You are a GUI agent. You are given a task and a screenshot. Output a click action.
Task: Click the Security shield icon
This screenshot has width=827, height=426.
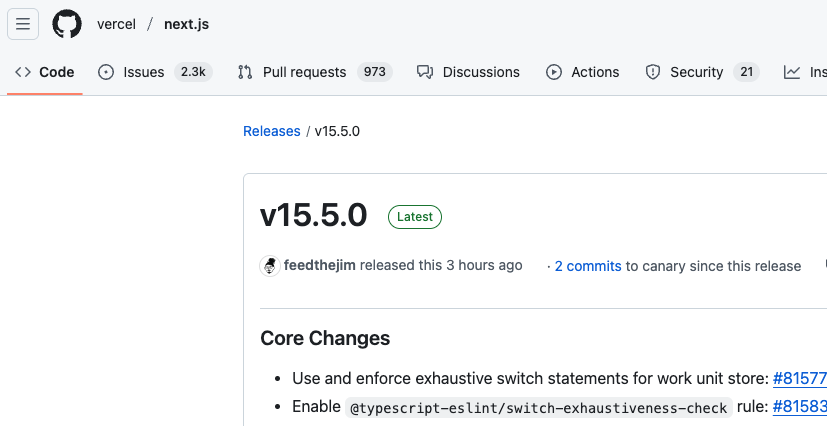coord(653,72)
